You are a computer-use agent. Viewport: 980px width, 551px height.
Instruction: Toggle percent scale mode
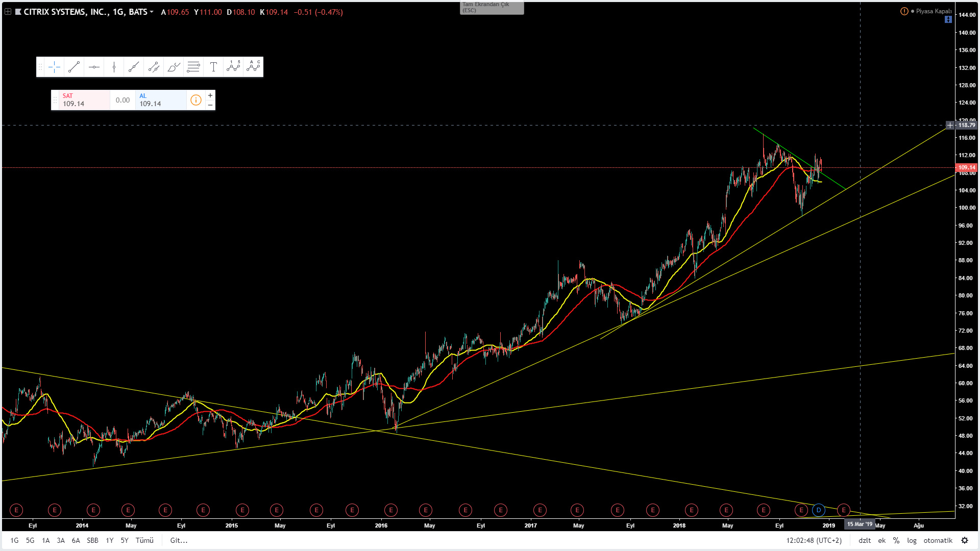click(x=896, y=540)
